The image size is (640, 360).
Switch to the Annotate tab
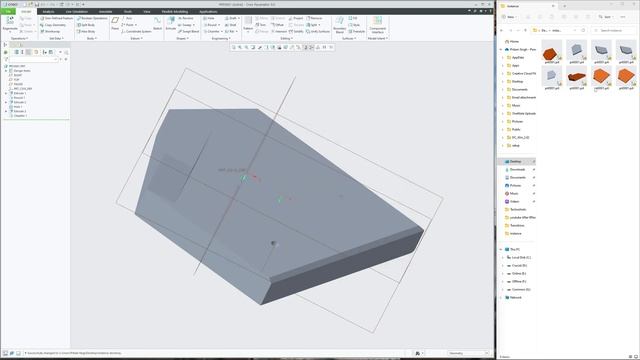click(105, 11)
